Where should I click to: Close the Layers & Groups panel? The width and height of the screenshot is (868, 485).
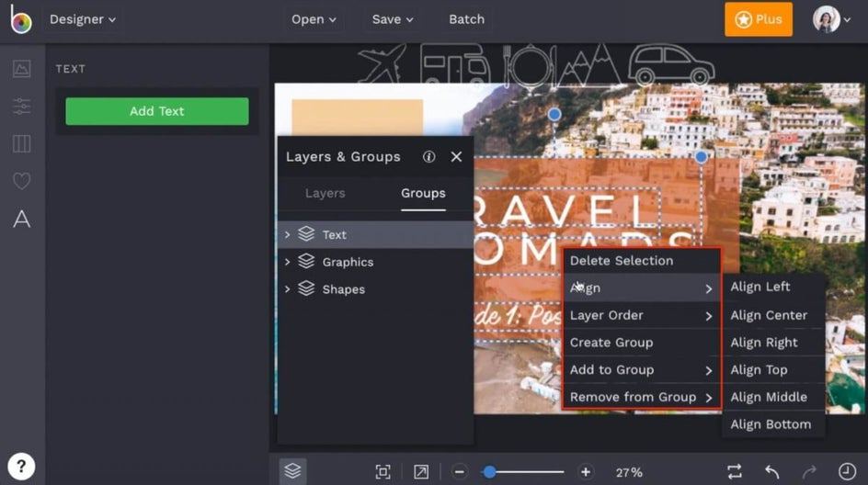(x=456, y=156)
